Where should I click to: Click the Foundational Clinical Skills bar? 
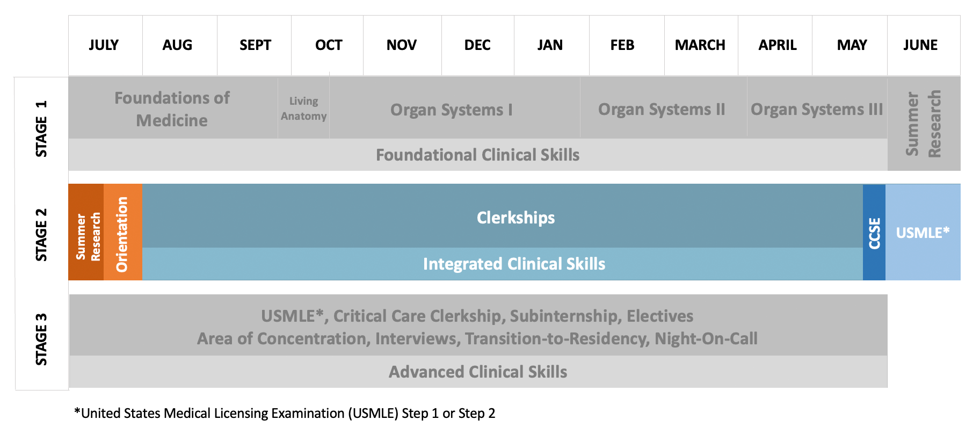pyautogui.click(x=478, y=155)
